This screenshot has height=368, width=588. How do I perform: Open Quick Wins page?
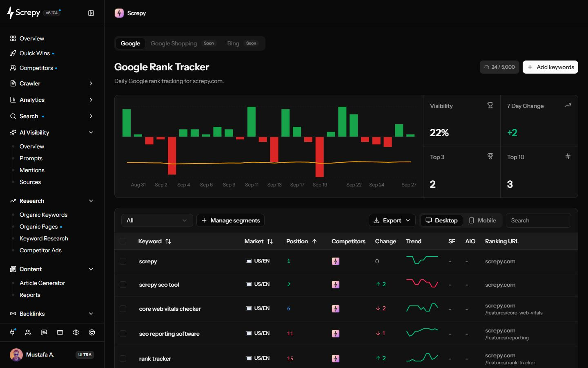point(35,53)
